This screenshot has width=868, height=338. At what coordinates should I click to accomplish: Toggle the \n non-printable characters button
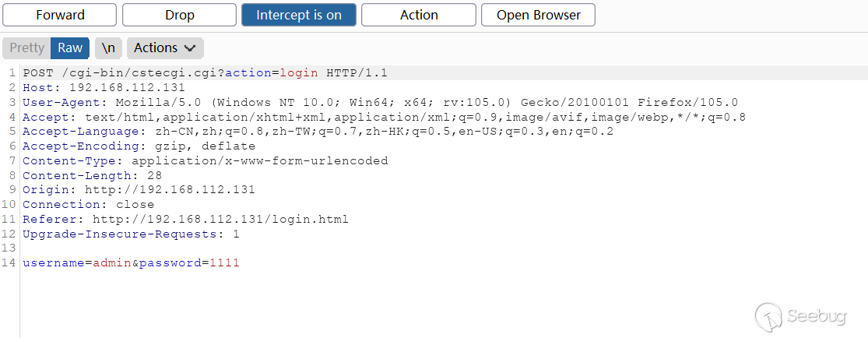109,48
